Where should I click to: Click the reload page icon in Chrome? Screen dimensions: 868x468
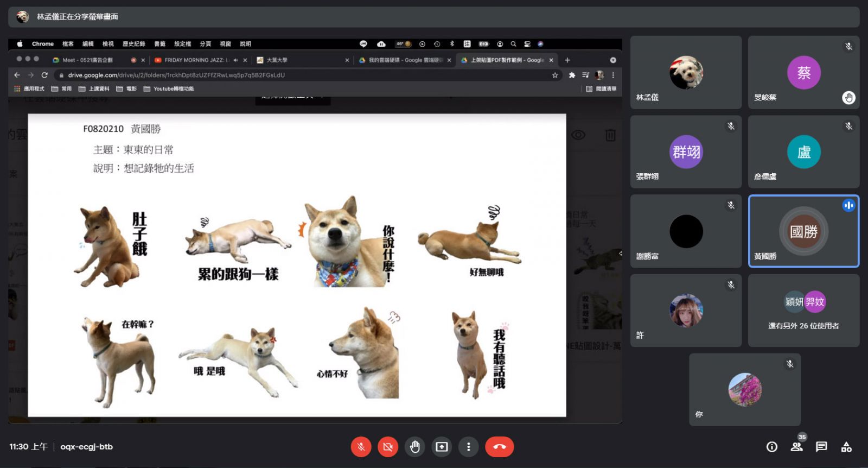tap(44, 75)
